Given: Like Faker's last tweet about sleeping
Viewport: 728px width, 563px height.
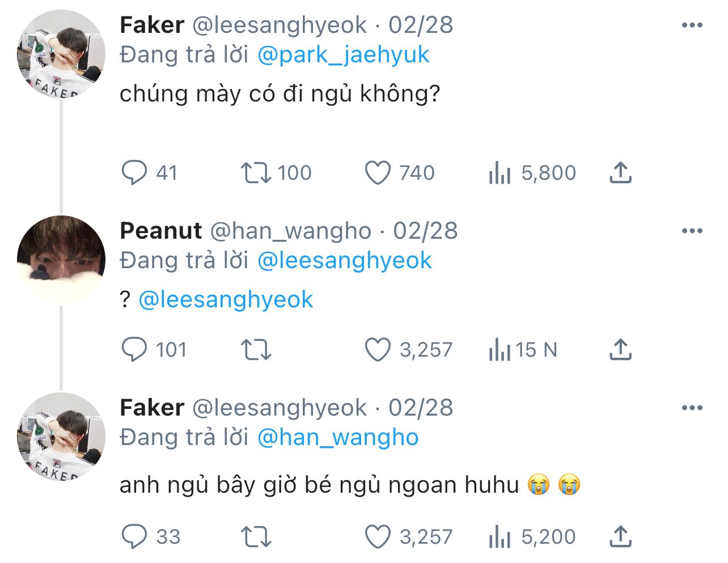Looking at the screenshot, I should pos(378,536).
